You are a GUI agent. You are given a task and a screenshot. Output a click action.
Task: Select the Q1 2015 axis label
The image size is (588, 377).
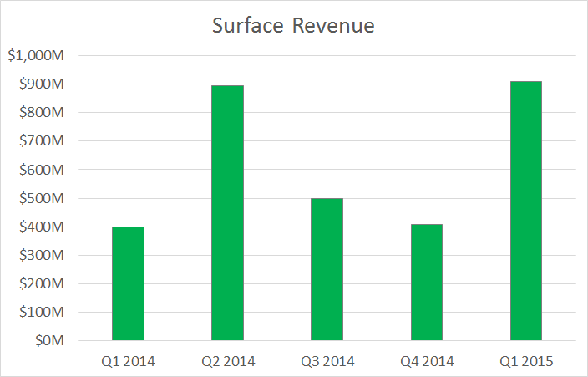coord(525,362)
